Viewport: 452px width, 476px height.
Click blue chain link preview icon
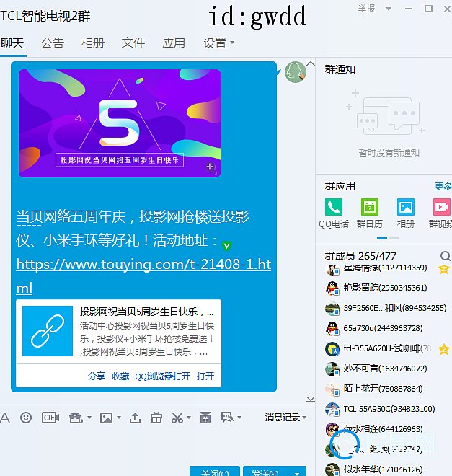[48, 331]
